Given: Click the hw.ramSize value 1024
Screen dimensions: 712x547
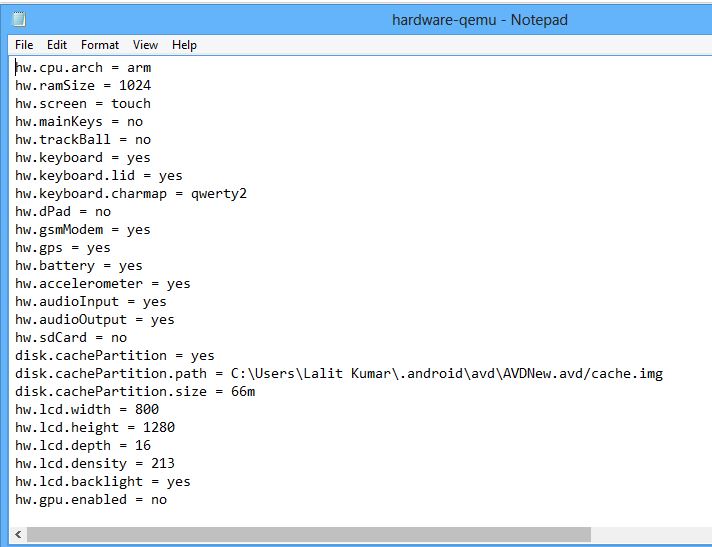Looking at the screenshot, I should point(135,86).
